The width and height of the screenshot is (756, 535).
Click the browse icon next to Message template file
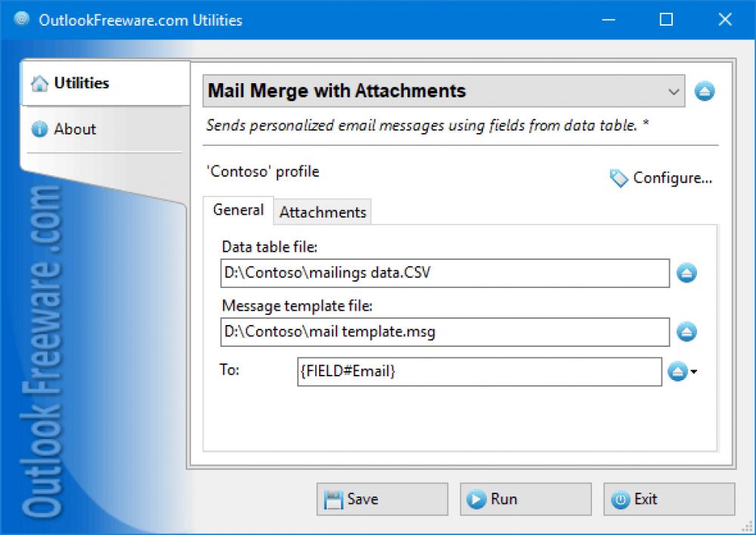tap(686, 332)
